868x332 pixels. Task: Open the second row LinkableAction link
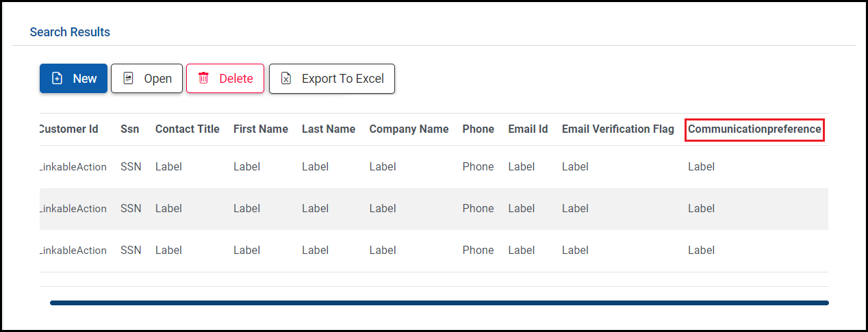coord(73,209)
